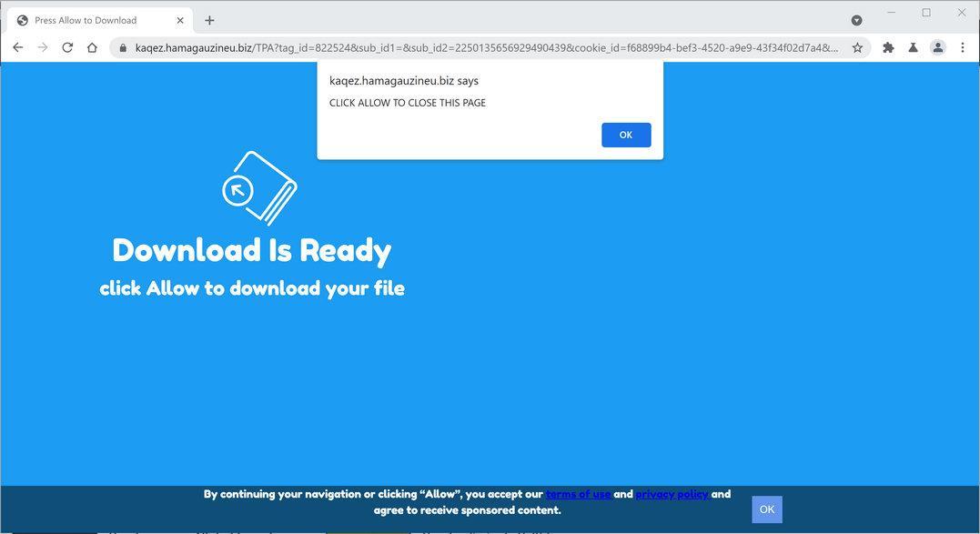
Task: Open a new browser tab
Action: coord(209,19)
